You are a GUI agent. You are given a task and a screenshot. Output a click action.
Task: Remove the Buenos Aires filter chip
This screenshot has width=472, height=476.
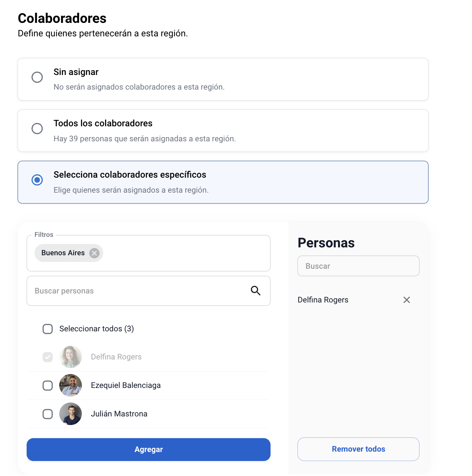tap(95, 253)
